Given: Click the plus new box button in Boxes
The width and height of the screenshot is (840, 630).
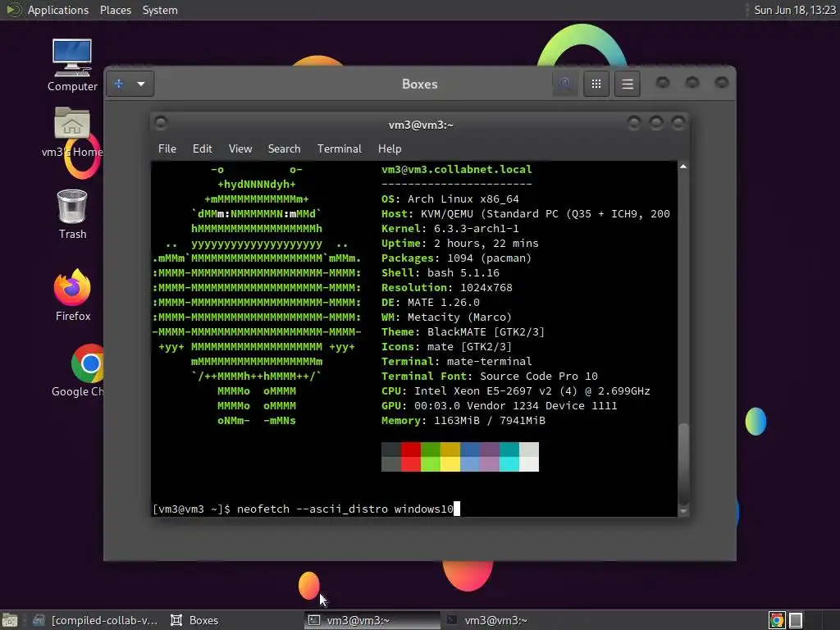Looking at the screenshot, I should pos(119,84).
